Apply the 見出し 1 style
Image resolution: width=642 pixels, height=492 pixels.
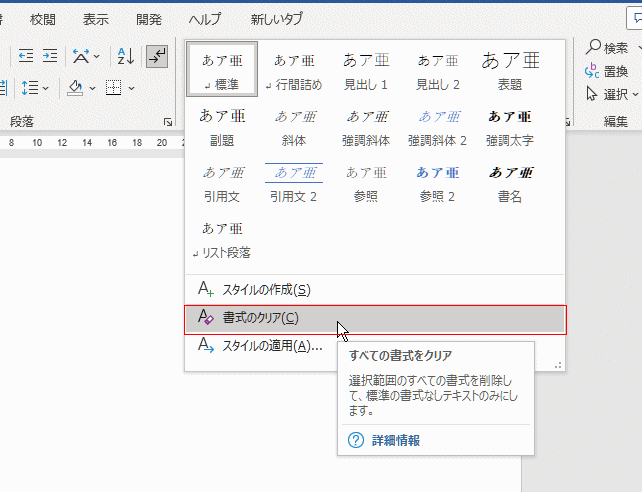coord(366,69)
